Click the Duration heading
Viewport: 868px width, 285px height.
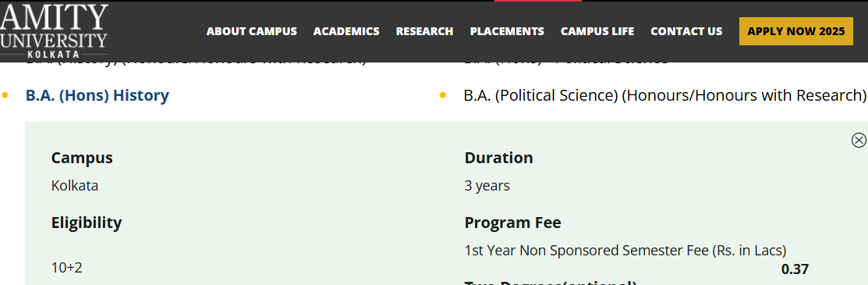(499, 158)
